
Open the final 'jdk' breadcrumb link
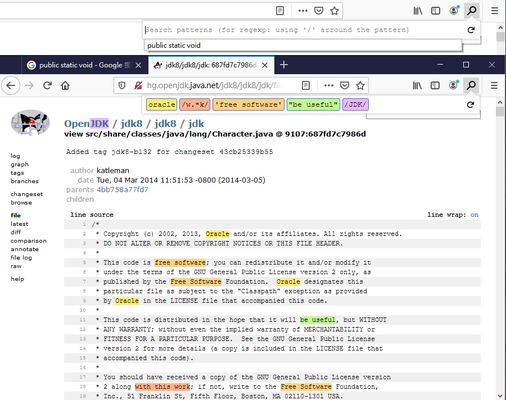pos(196,124)
